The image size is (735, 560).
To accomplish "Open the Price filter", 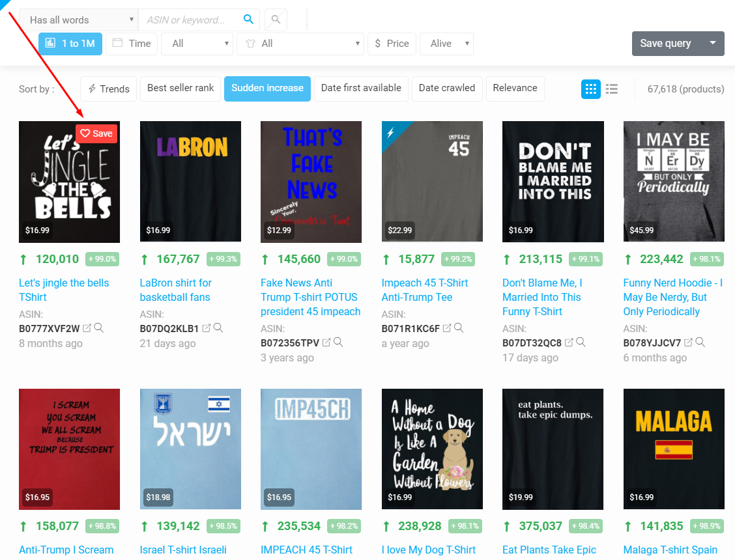I will click(x=392, y=44).
